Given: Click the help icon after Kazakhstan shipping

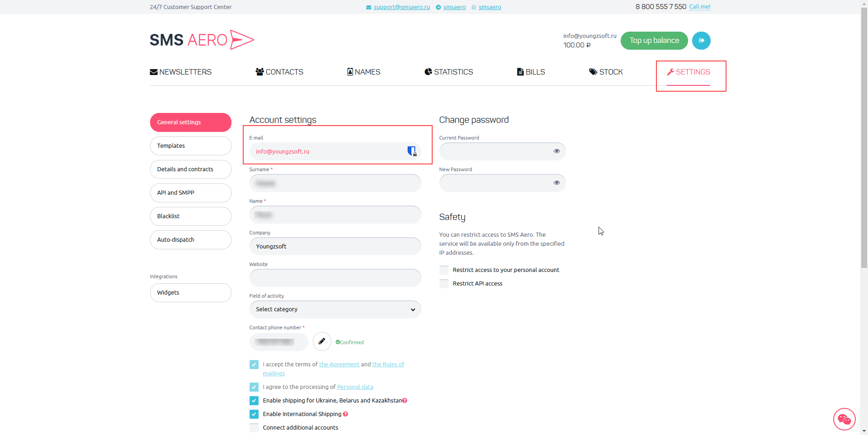Looking at the screenshot, I should (x=405, y=400).
